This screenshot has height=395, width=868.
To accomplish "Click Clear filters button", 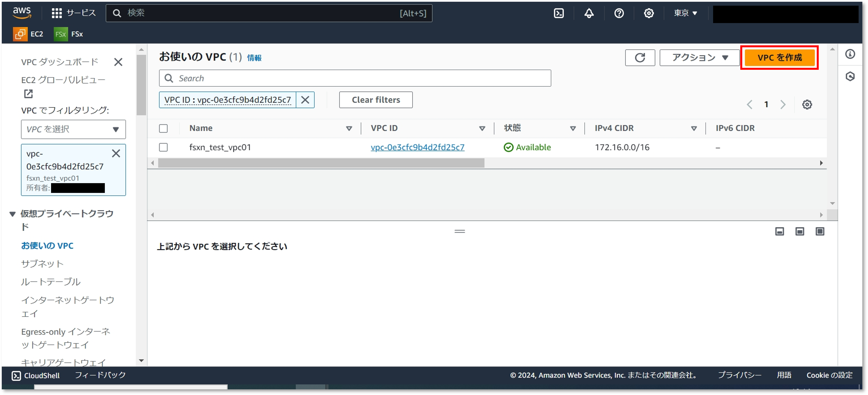I will [376, 100].
